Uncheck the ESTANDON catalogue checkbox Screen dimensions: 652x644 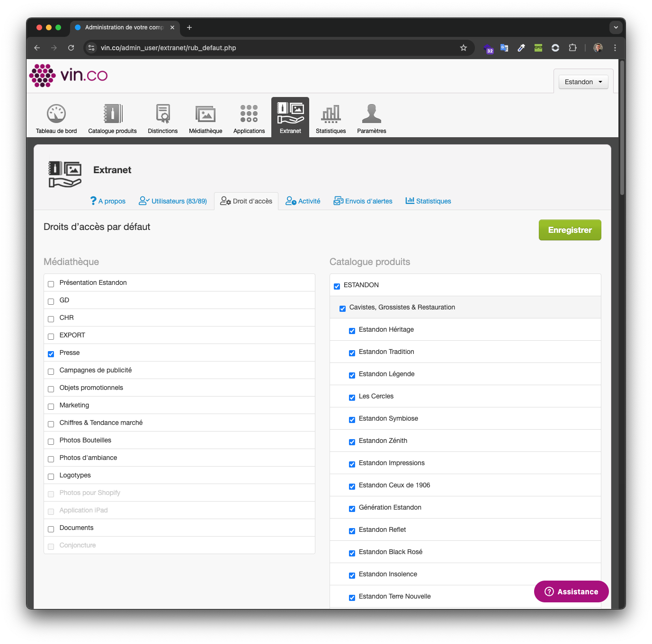(337, 286)
